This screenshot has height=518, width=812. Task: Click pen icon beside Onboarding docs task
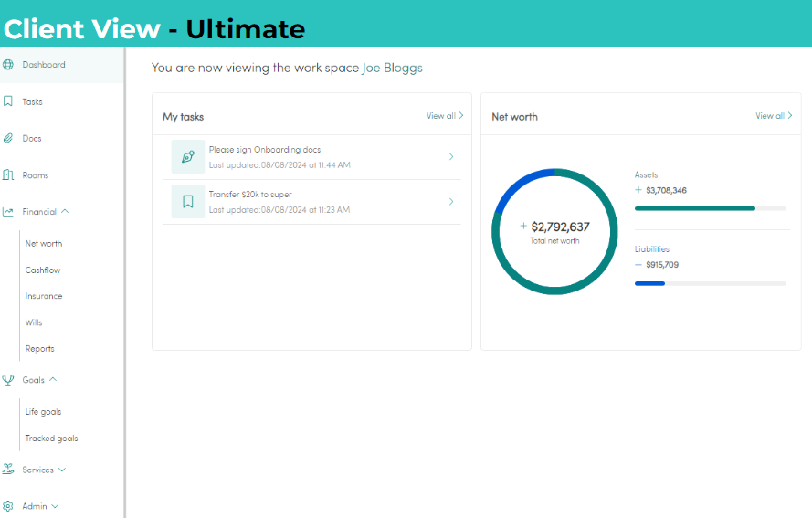click(x=188, y=156)
